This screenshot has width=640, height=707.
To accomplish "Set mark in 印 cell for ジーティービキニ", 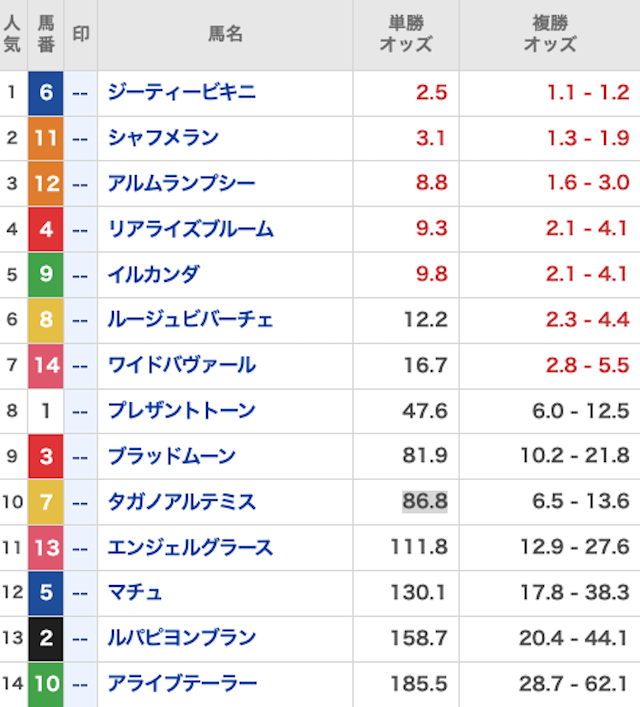I will coord(81,93).
